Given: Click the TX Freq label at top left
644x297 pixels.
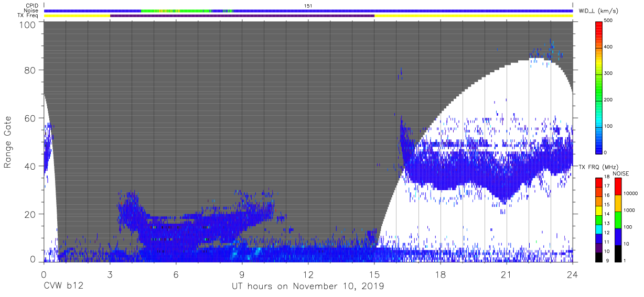Looking at the screenshot, I should point(29,16).
